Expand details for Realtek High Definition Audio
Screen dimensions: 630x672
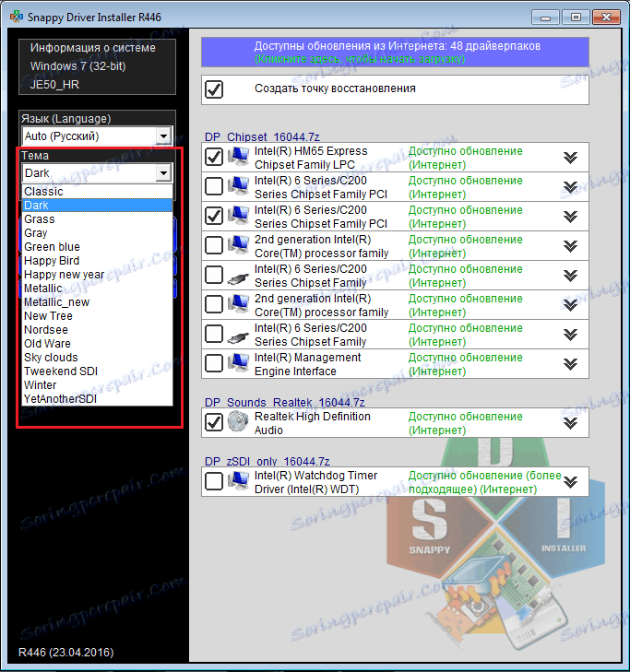tap(570, 423)
